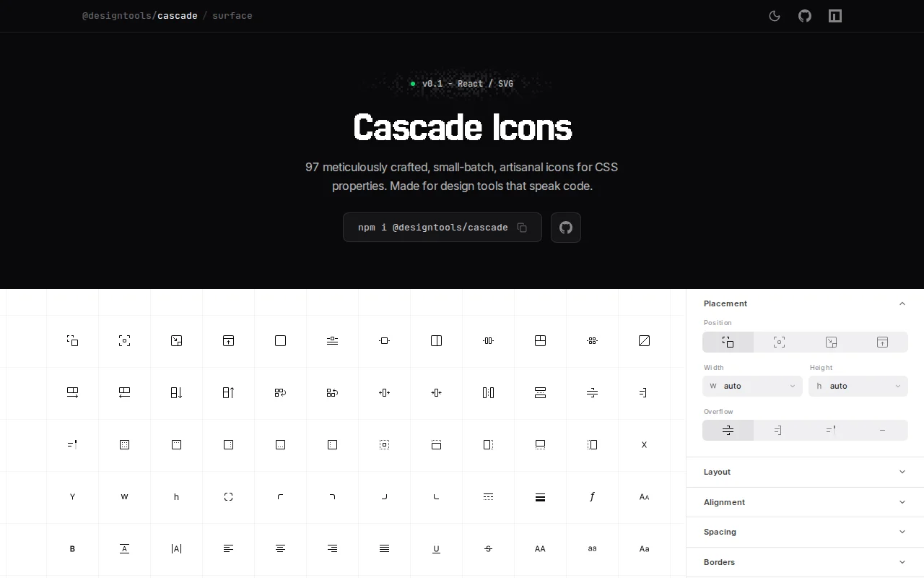Click the small-caps Aa icon beside italic f
Screen dimensions: 924x578
(x=644, y=496)
